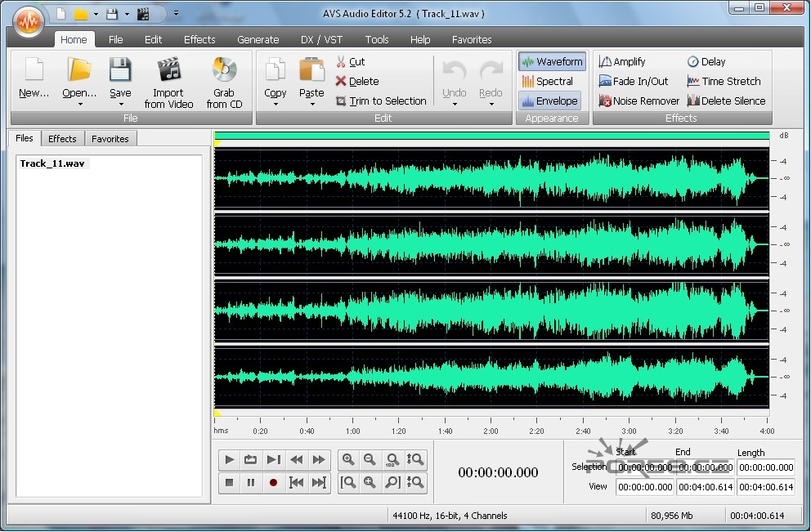Expand the quick access save arrow

pyautogui.click(x=127, y=14)
